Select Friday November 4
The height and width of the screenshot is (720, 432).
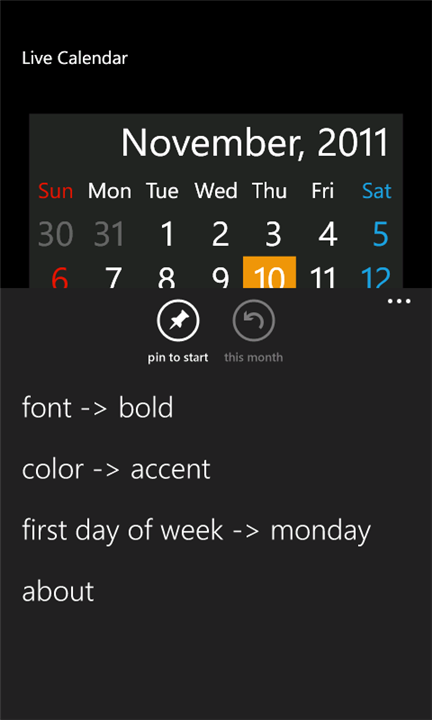pyautogui.click(x=328, y=234)
